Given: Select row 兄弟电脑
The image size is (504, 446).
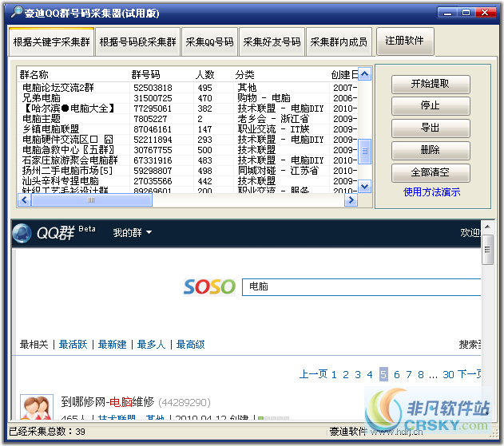Looking at the screenshot, I should 188,98.
